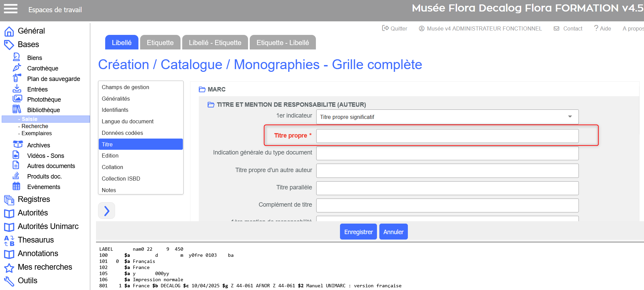Collapse the MARC folder section
The height and width of the screenshot is (290, 644).
tap(202, 89)
